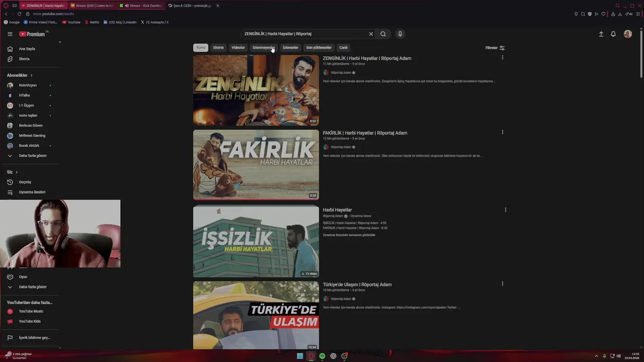Viewport: 644px width, 362px height.
Task: Open the account avatar menu
Action: (627, 34)
